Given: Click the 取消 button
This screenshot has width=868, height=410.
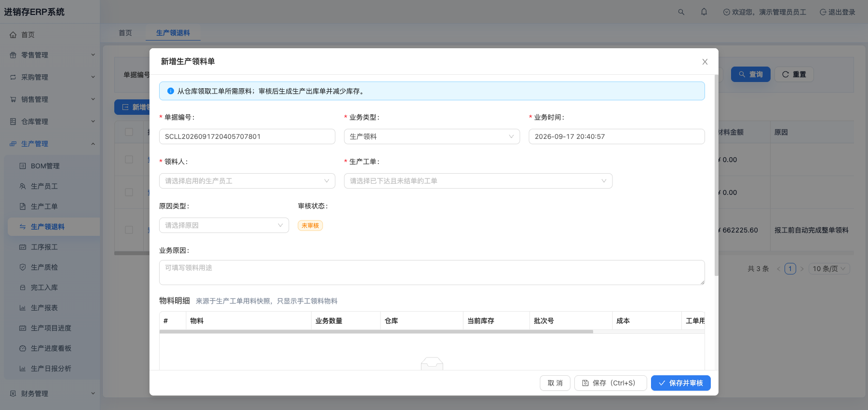Looking at the screenshot, I should (x=555, y=383).
